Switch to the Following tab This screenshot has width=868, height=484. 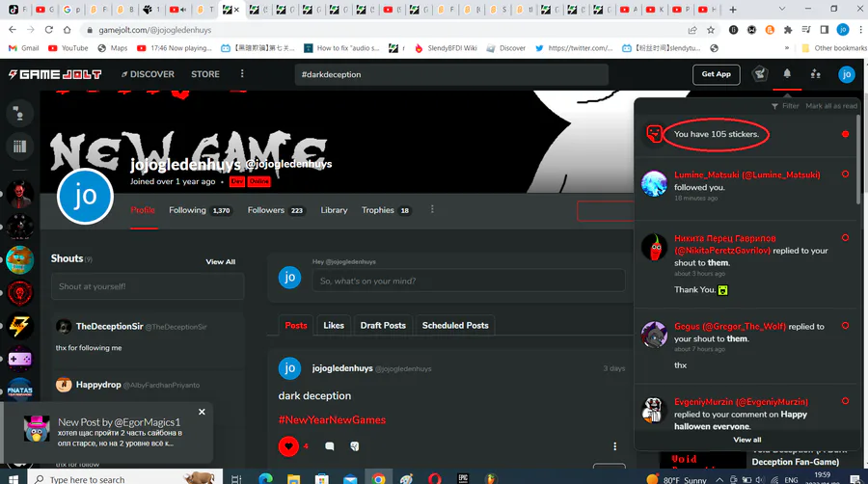tap(200, 210)
